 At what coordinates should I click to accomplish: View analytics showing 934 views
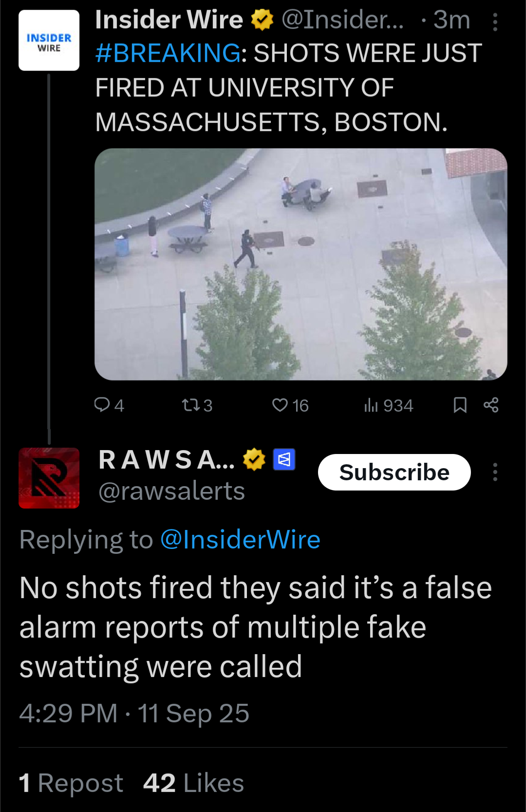[x=389, y=405]
